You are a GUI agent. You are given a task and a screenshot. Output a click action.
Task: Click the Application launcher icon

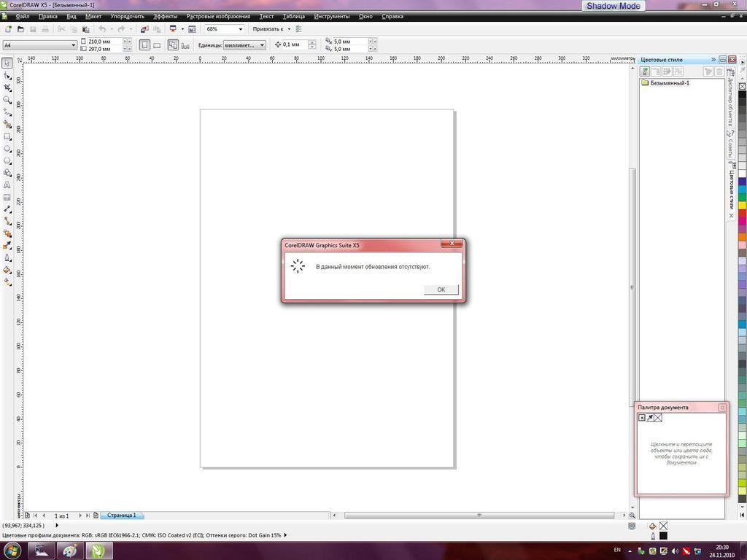(x=173, y=29)
